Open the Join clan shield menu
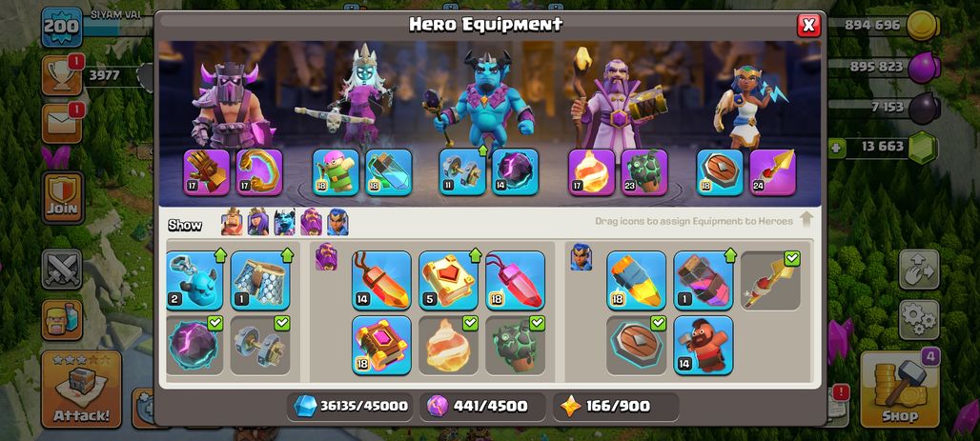Image resolution: width=980 pixels, height=441 pixels. click(63, 198)
